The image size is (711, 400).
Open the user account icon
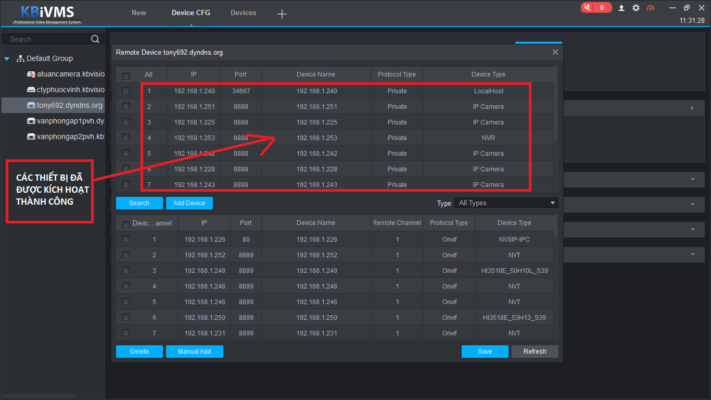pyautogui.click(x=621, y=8)
